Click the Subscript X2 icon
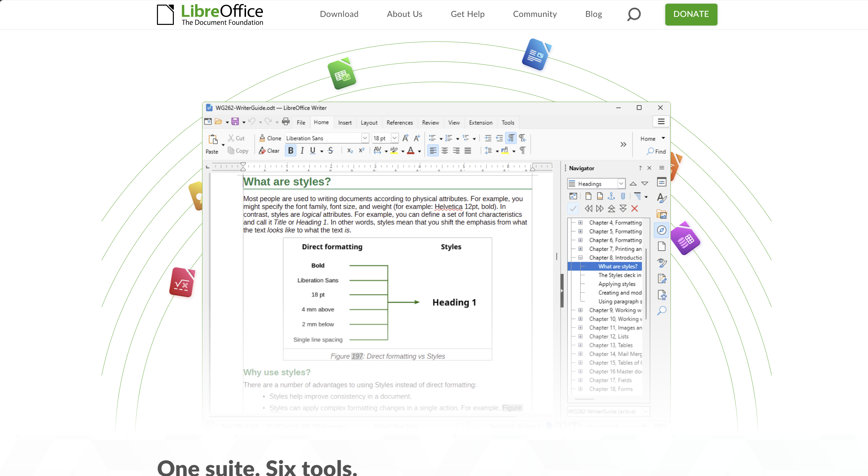868x476 pixels. click(350, 151)
